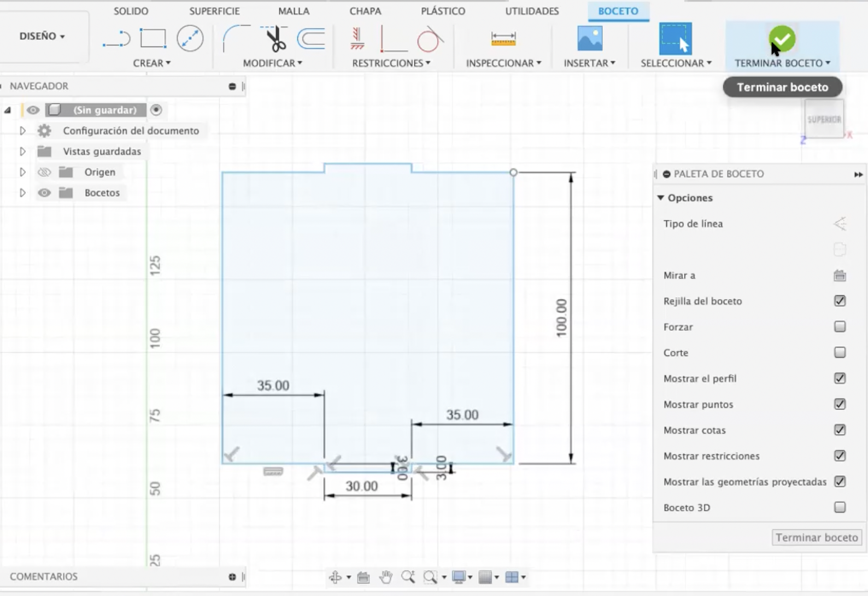Switch to the SUPERFICIE tab
The image size is (868, 596).
[x=214, y=11]
